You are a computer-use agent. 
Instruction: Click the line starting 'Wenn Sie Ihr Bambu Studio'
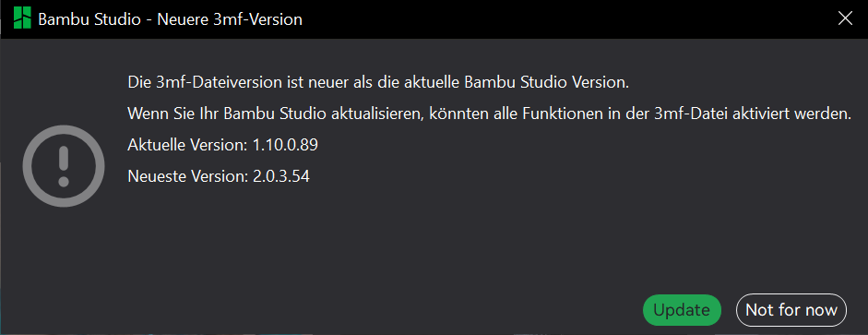point(489,114)
